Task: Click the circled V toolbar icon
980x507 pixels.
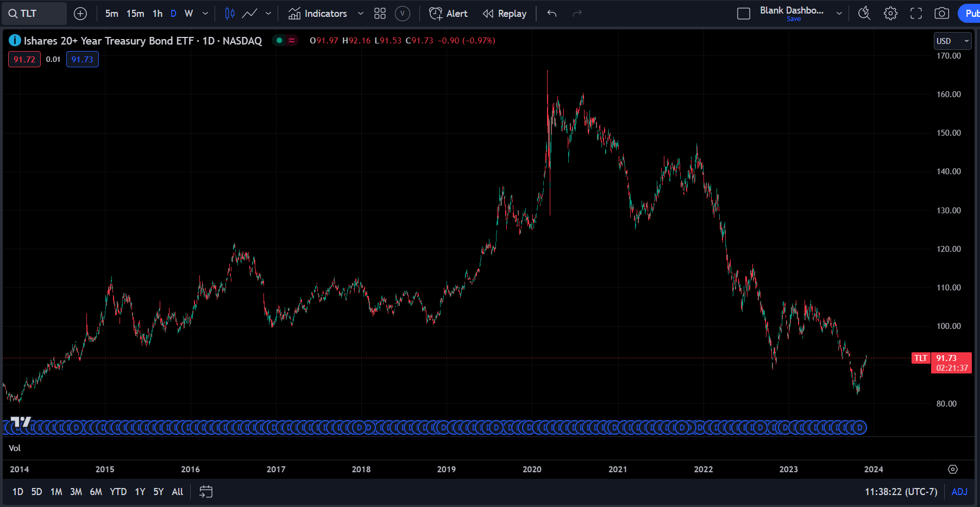Action: coord(403,14)
